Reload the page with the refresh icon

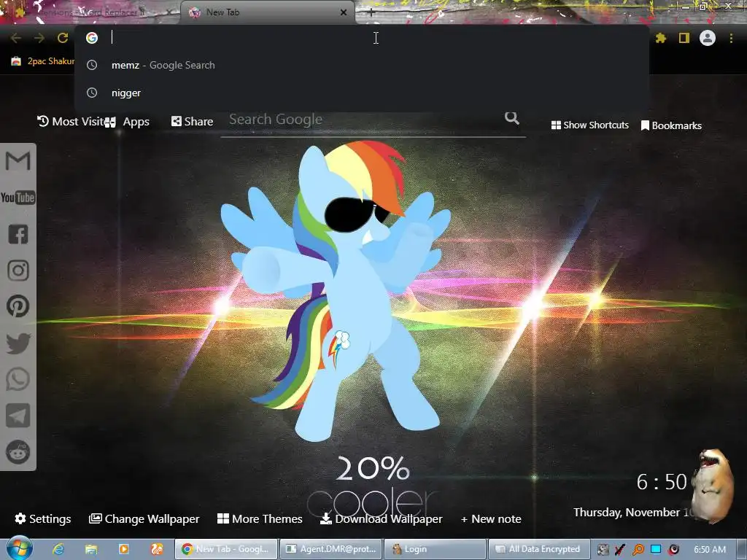coord(63,38)
